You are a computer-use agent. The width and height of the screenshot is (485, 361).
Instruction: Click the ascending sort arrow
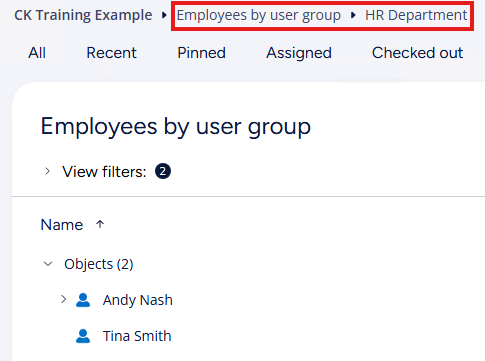tap(100, 224)
